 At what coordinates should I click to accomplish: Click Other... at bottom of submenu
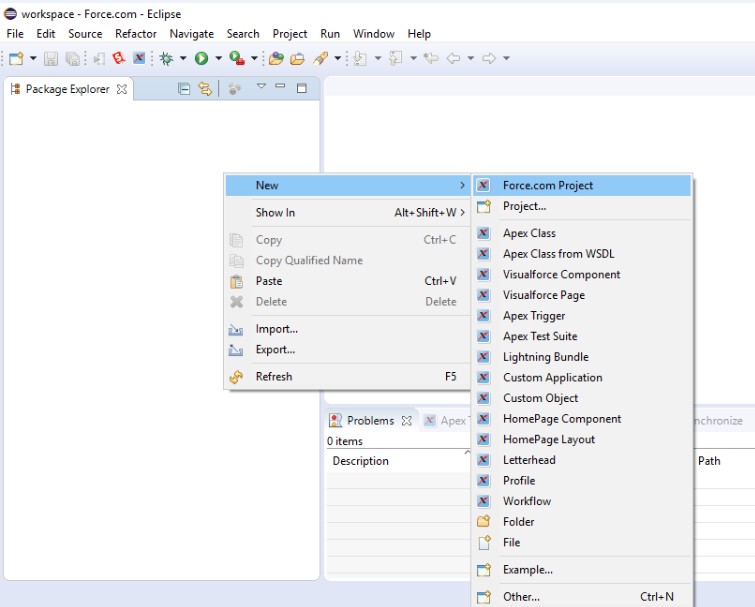(x=521, y=597)
